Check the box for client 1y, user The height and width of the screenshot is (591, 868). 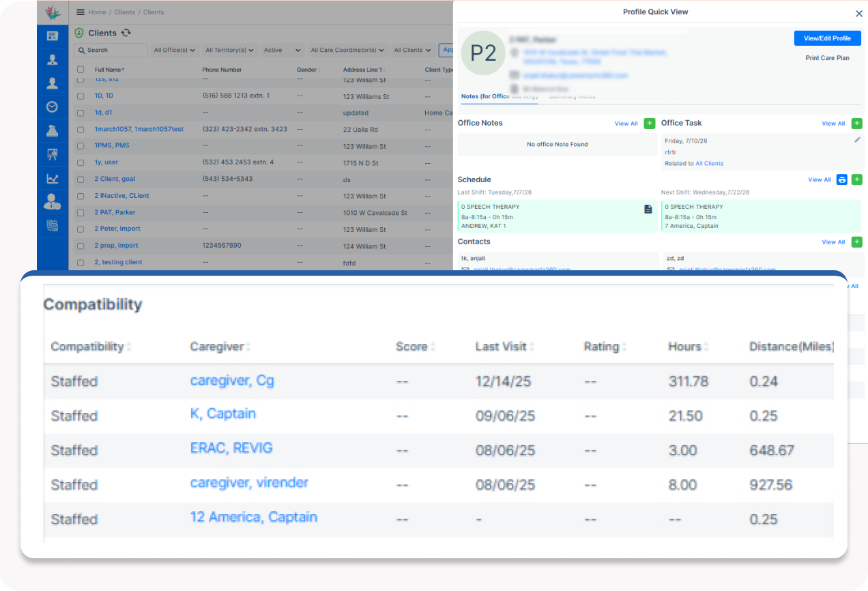pos(81,162)
